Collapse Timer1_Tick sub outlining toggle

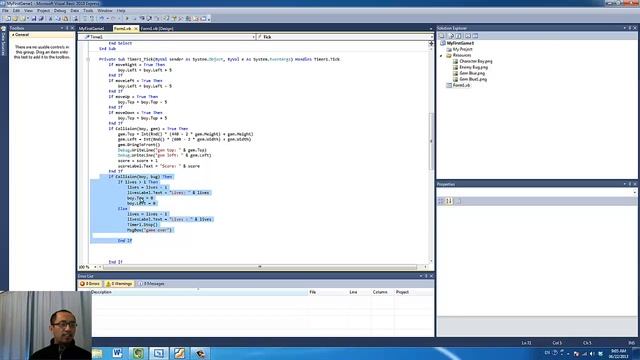coord(88,59)
